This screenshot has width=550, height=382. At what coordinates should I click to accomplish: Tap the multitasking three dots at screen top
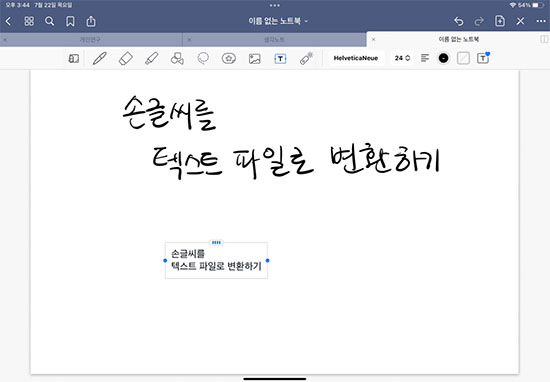(x=275, y=5)
